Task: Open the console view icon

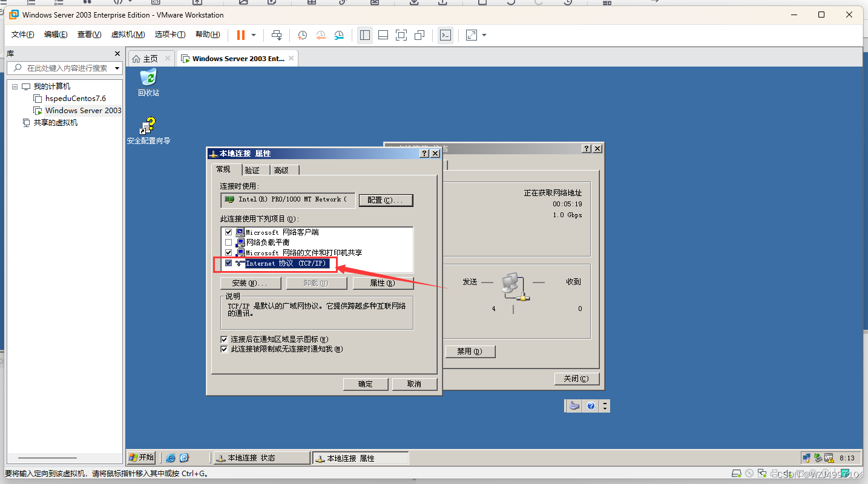Action: (x=445, y=35)
